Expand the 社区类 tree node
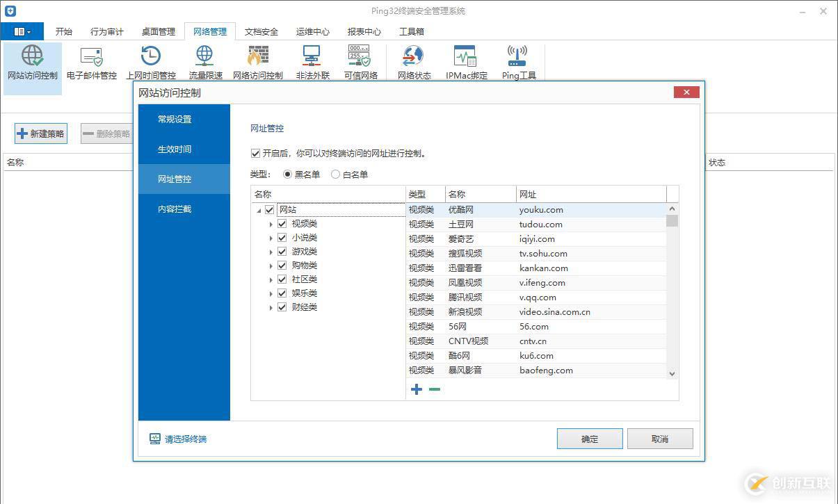Image resolution: width=838 pixels, height=504 pixels. (x=271, y=279)
